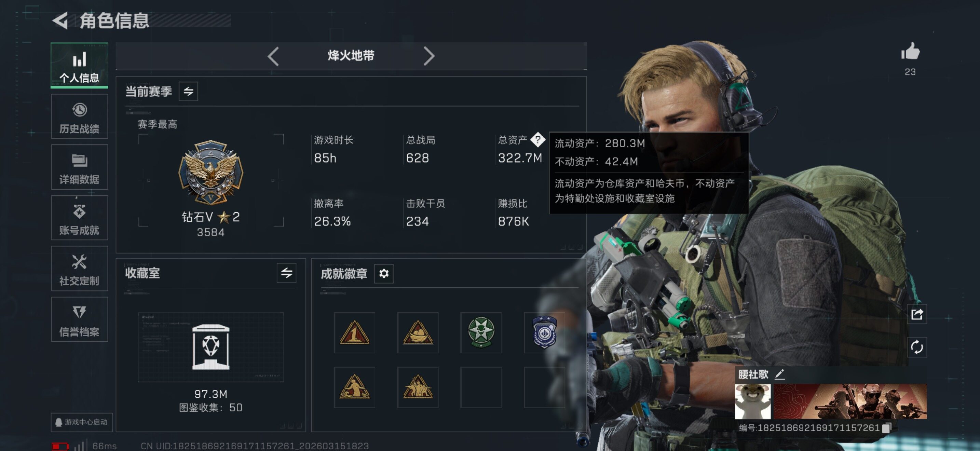Open the 收藏室 display case thumbnail
The height and width of the screenshot is (451, 980).
(211, 347)
